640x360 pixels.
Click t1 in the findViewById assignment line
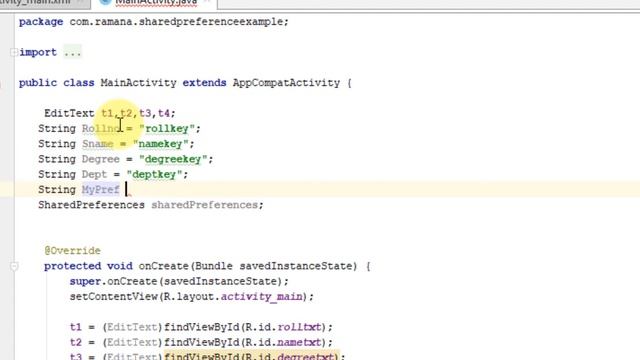(76, 327)
